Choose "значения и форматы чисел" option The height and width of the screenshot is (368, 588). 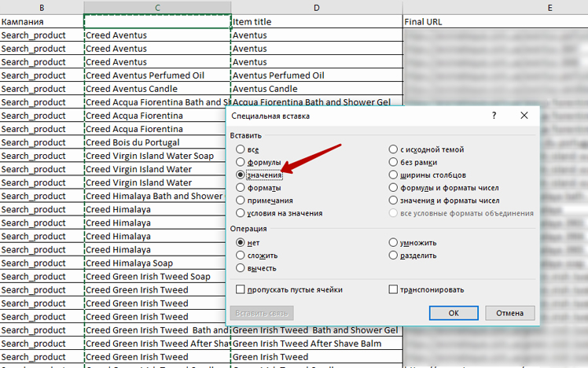(393, 201)
